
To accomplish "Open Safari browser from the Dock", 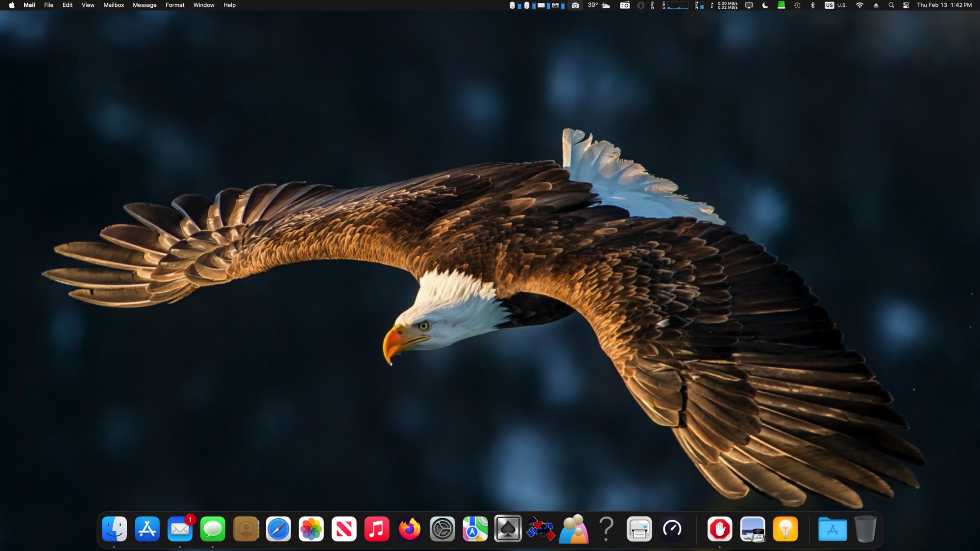I will coord(278,529).
